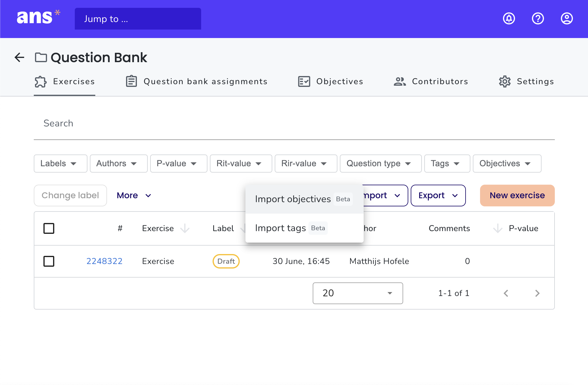Expand the Rit-value filter

[241, 164]
